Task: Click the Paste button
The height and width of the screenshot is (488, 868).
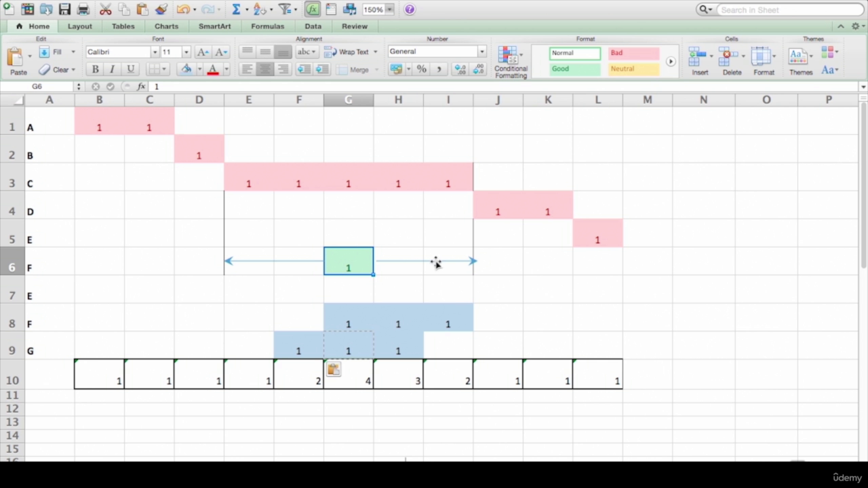Action: click(18, 61)
